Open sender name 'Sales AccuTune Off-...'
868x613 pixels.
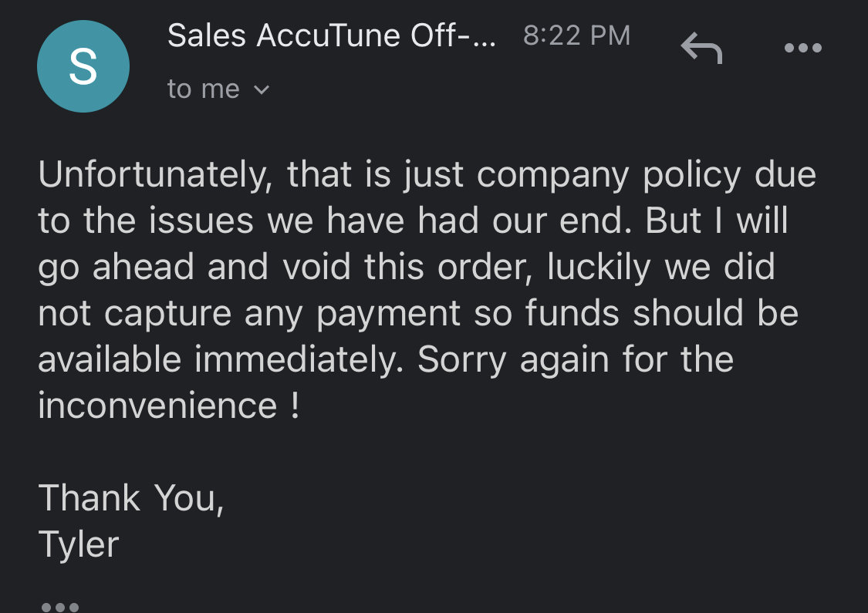point(332,36)
